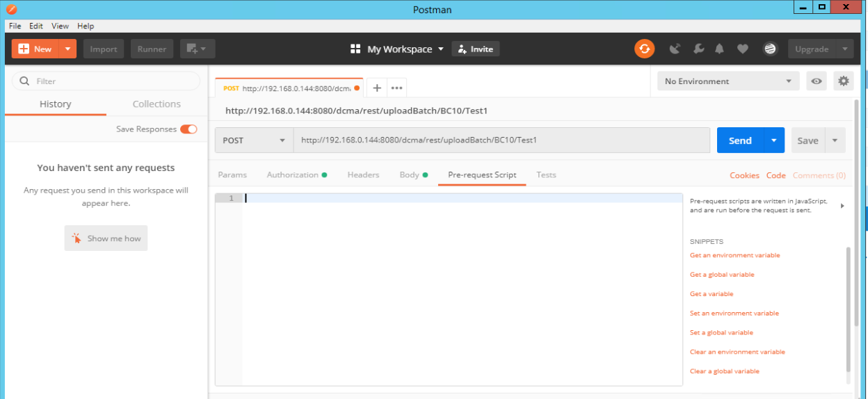Add a new request tab with plus
868x399 pixels.
click(x=376, y=88)
